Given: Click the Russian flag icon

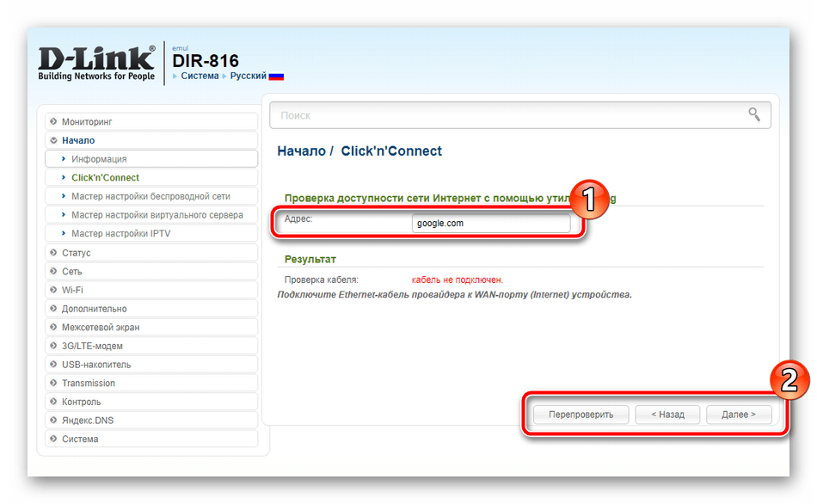Looking at the screenshot, I should 276,77.
